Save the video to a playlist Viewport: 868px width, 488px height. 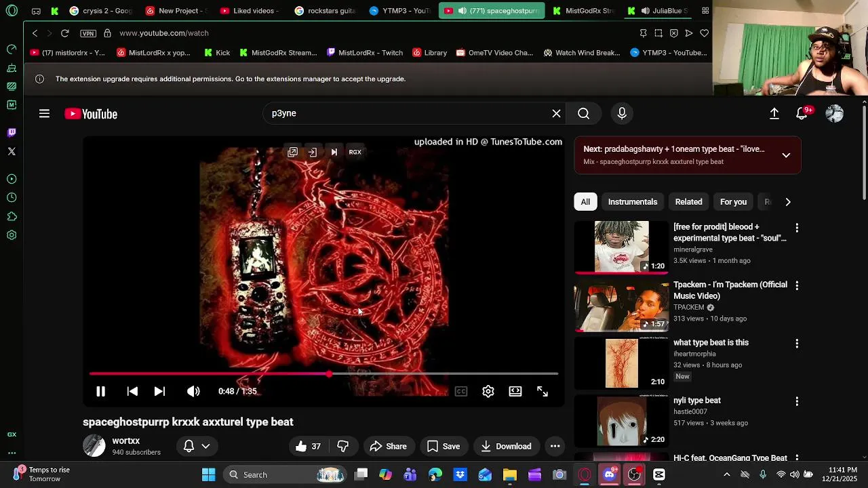coord(443,446)
